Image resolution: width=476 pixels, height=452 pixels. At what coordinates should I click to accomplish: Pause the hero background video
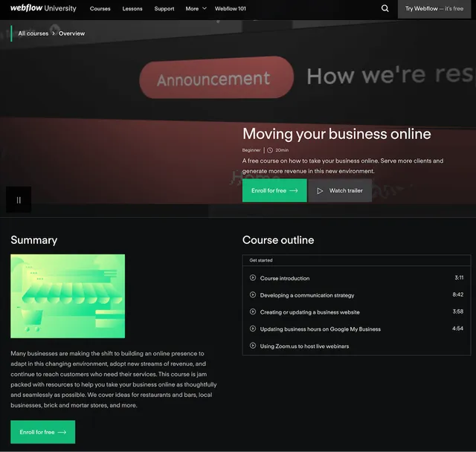pyautogui.click(x=19, y=200)
